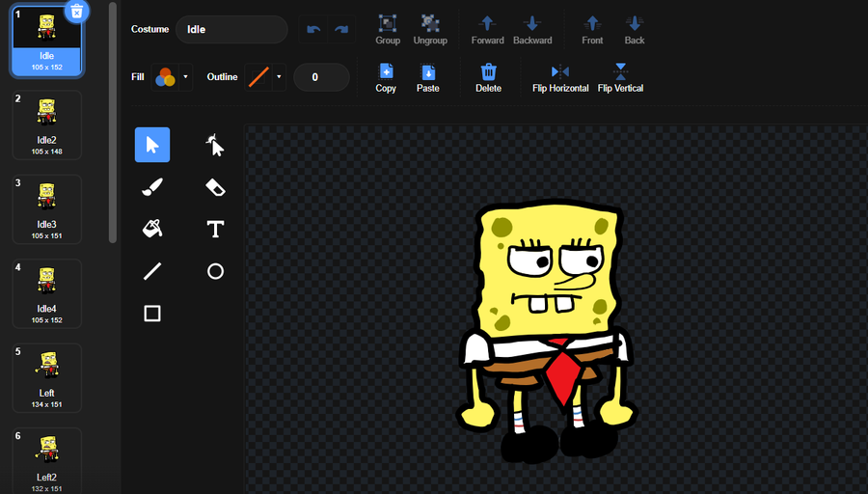
Task: Click the Costume name field 'Idle'
Action: click(231, 29)
